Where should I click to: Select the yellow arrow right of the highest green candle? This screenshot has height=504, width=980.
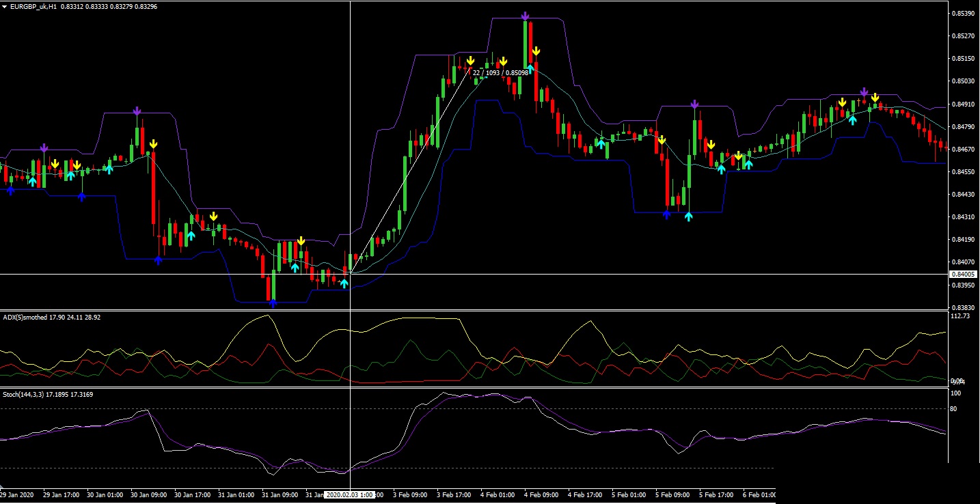(x=536, y=51)
